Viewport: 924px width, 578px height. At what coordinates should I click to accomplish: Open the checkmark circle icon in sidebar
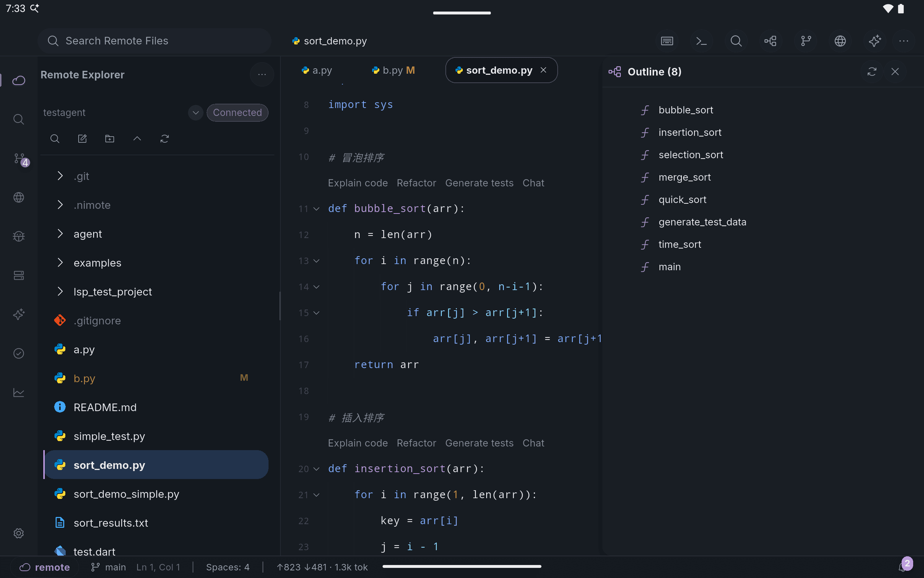pyautogui.click(x=19, y=353)
